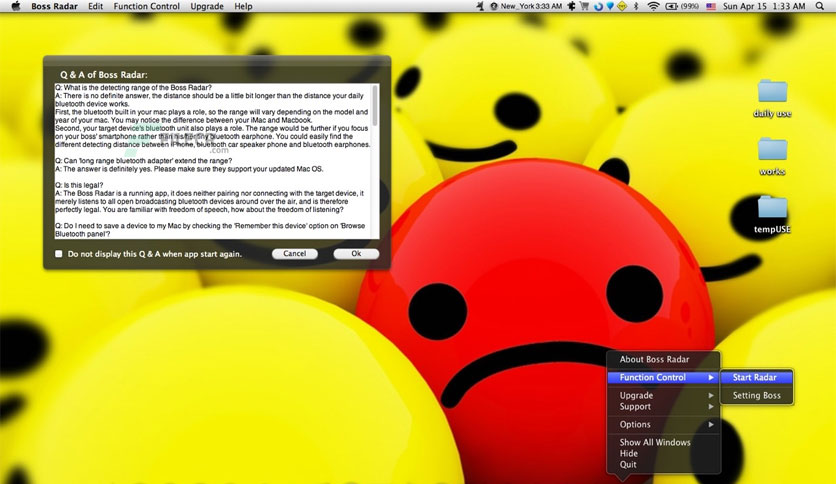Image resolution: width=836 pixels, height=484 pixels.
Task: Click the yellow diamond sign menu bar icon
Action: coord(622,6)
